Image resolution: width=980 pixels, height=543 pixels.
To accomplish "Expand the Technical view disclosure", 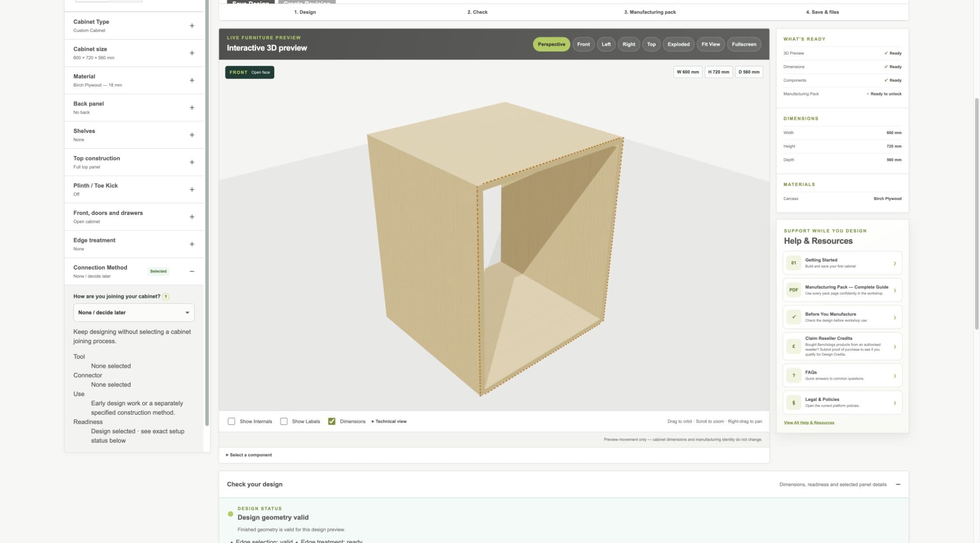I will (x=389, y=421).
